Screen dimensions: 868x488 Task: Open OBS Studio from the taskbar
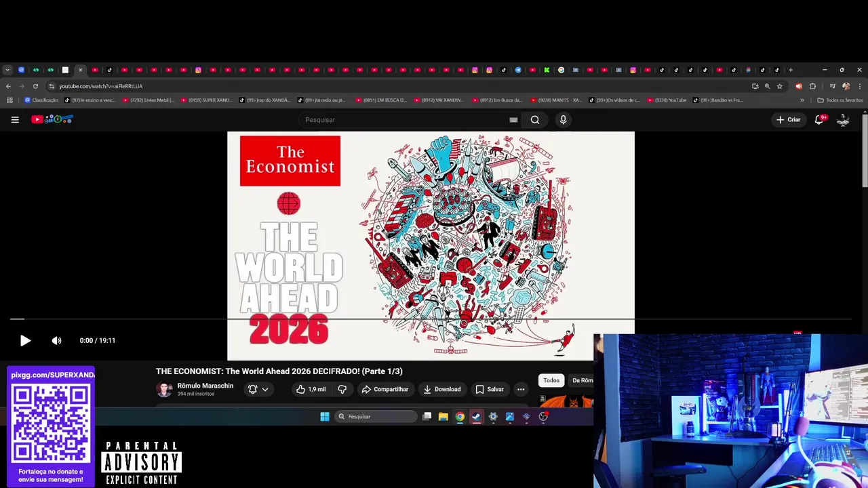(x=543, y=417)
